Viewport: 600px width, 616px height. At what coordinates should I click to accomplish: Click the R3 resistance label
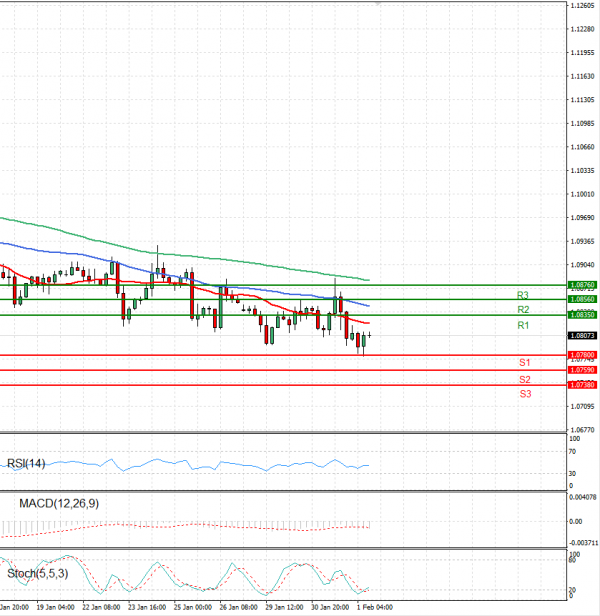523,295
